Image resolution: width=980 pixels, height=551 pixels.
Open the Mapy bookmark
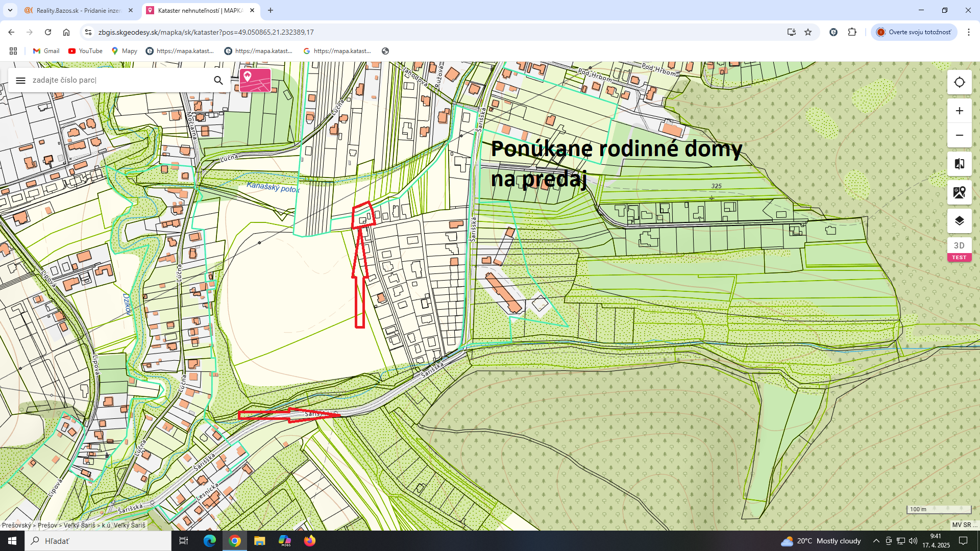125,51
